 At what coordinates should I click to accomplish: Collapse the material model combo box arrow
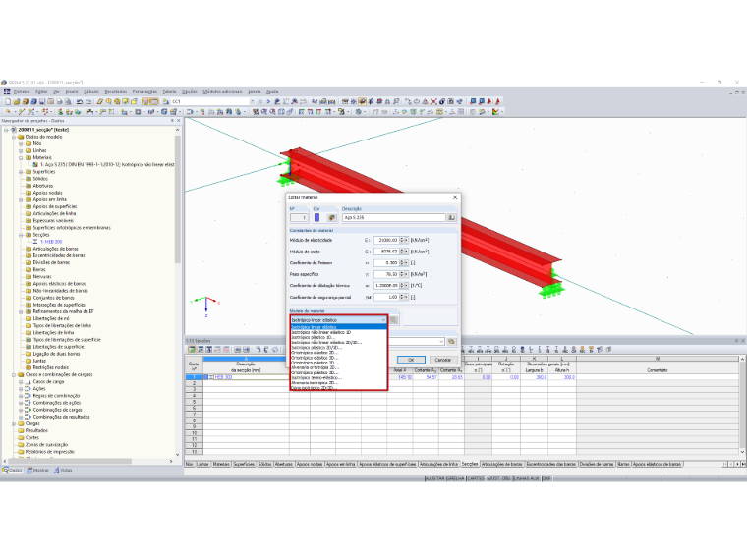(383, 320)
